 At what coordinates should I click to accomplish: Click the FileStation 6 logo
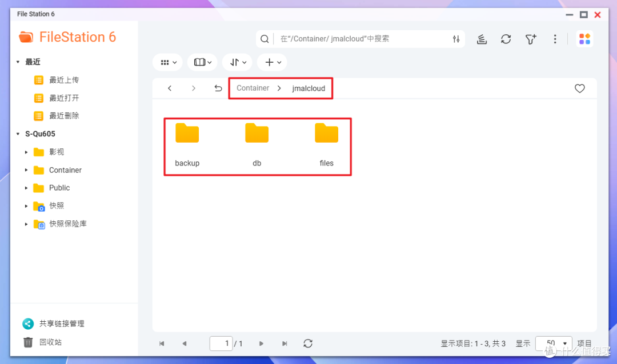tap(67, 37)
